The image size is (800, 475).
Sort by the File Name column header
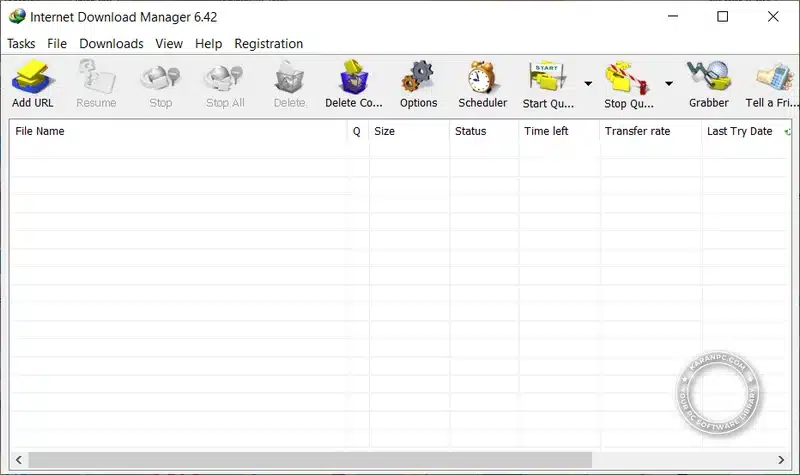(x=178, y=131)
